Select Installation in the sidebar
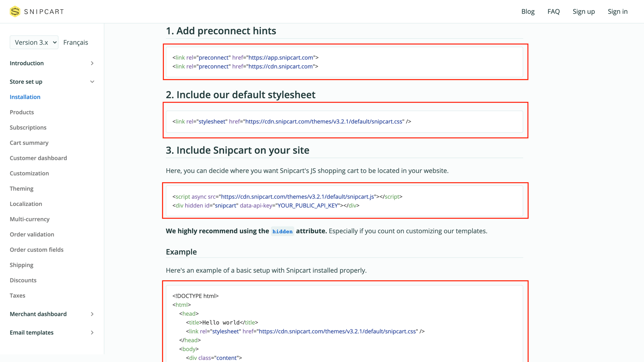The height and width of the screenshot is (362, 644). pos(25,97)
